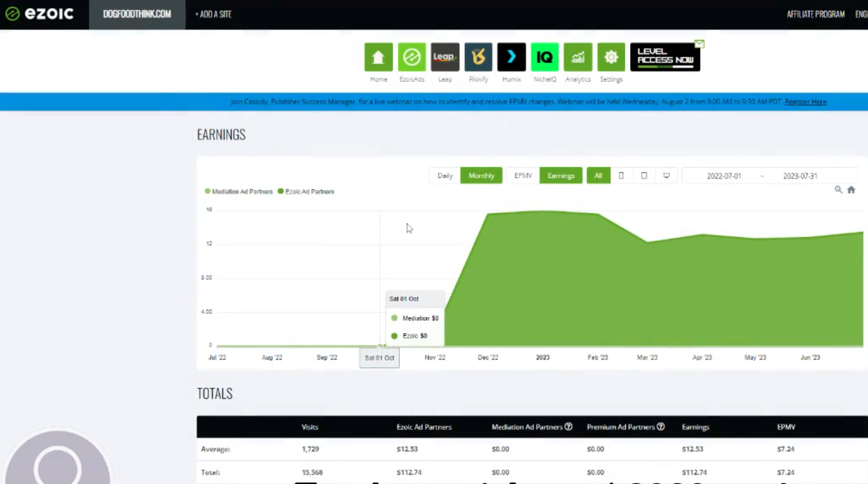Click the EARNINGS section heading

point(221,134)
